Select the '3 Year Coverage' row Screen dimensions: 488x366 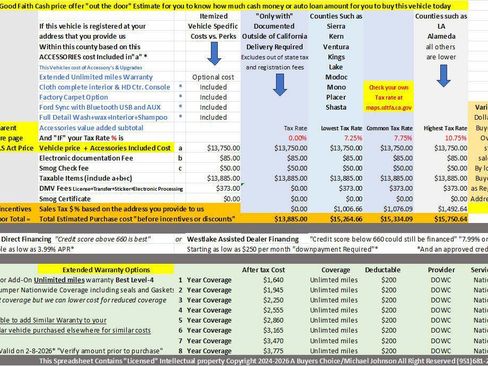click(x=205, y=300)
